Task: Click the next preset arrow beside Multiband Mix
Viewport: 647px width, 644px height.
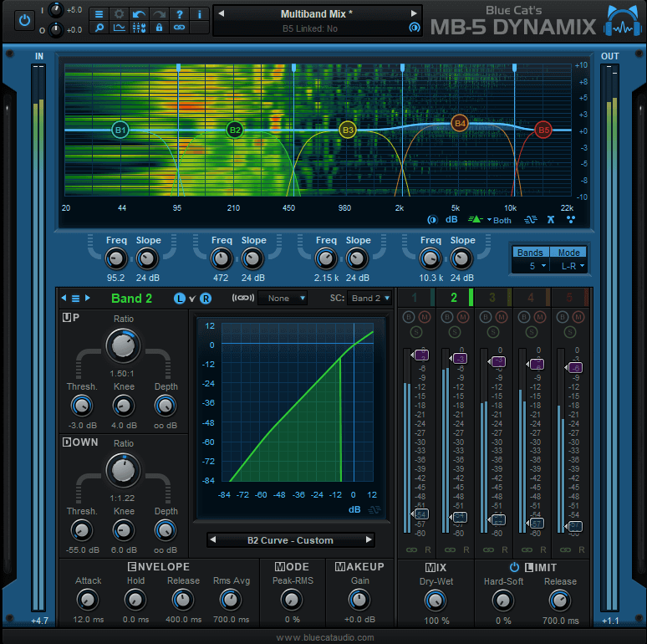Action: [x=413, y=14]
